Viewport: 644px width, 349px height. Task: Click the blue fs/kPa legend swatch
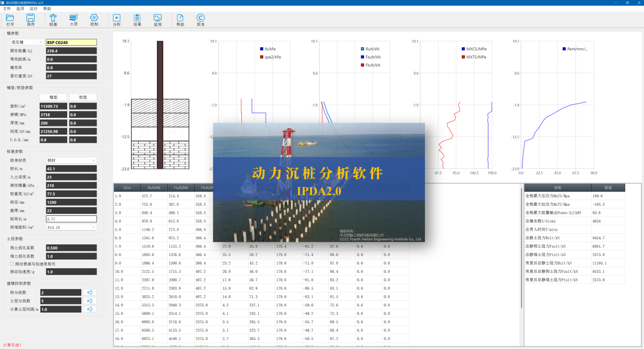[x=261, y=49]
